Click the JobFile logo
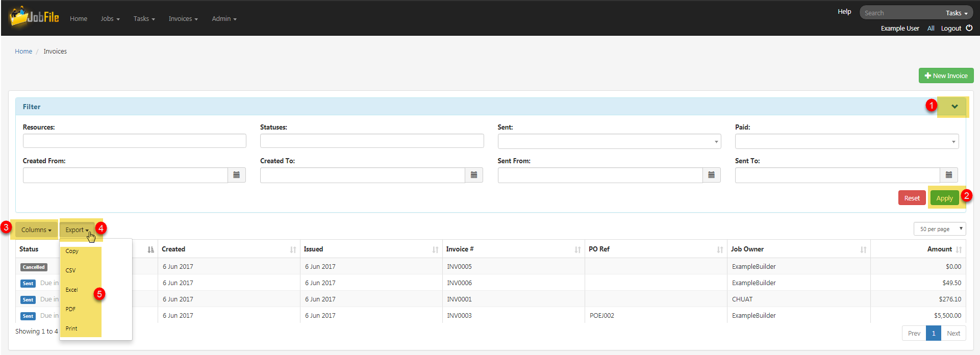The width and height of the screenshot is (980, 355). (x=34, y=17)
